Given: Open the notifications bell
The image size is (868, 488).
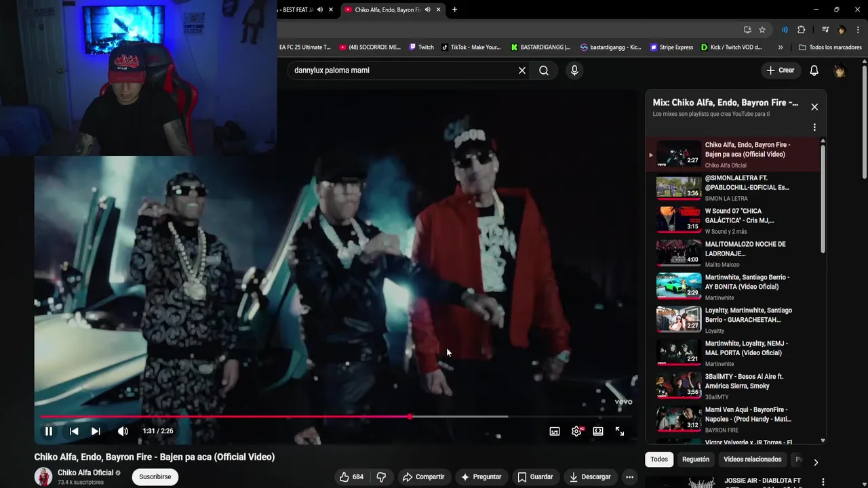Looking at the screenshot, I should coord(814,70).
